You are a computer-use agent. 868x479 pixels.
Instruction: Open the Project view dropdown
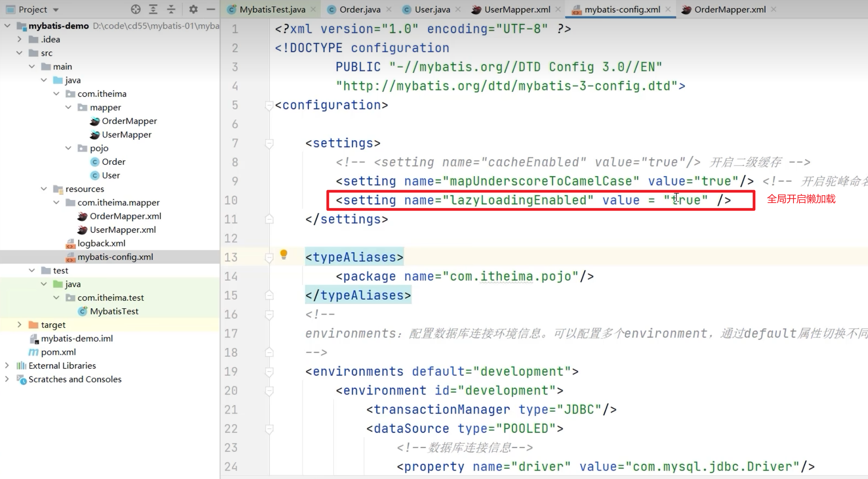coord(55,10)
